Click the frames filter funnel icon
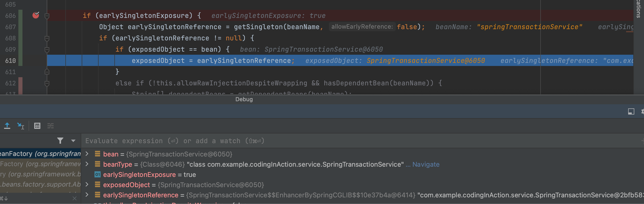 60,141
